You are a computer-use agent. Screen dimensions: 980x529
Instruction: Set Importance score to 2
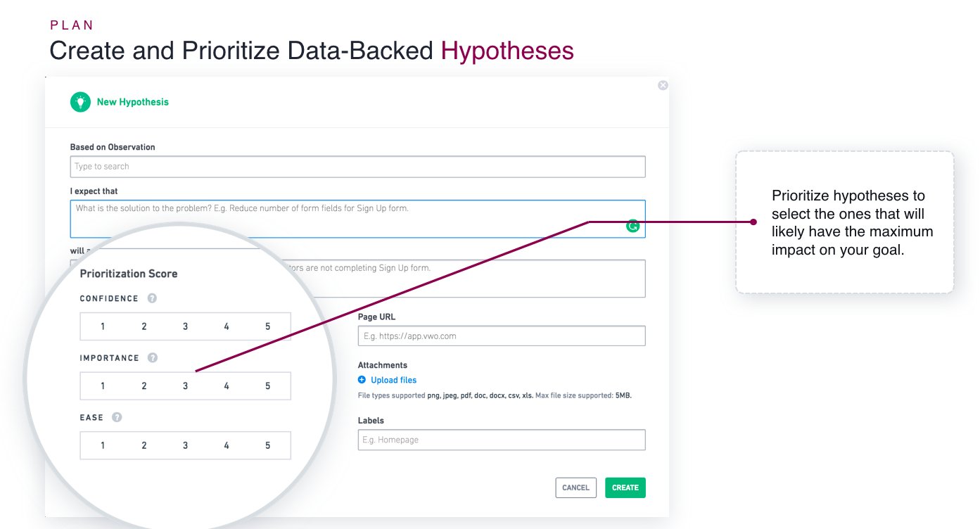(144, 385)
